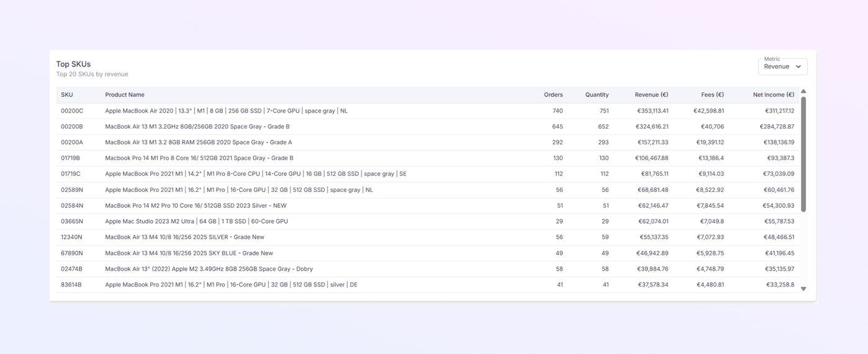Click Apple Mac Studio 2023 M2 Ultra product
868x354 pixels.
[196, 222]
